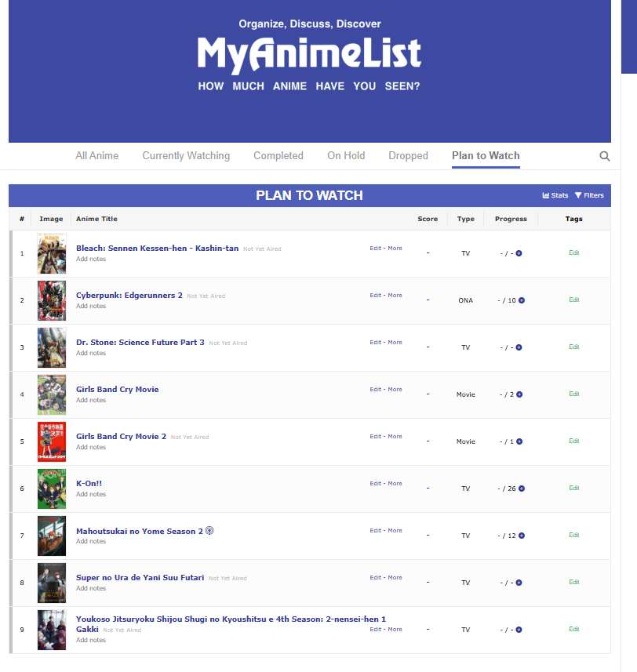
Task: Increment episode count for Mahoutsukai no Yome Season 2
Action: click(522, 536)
